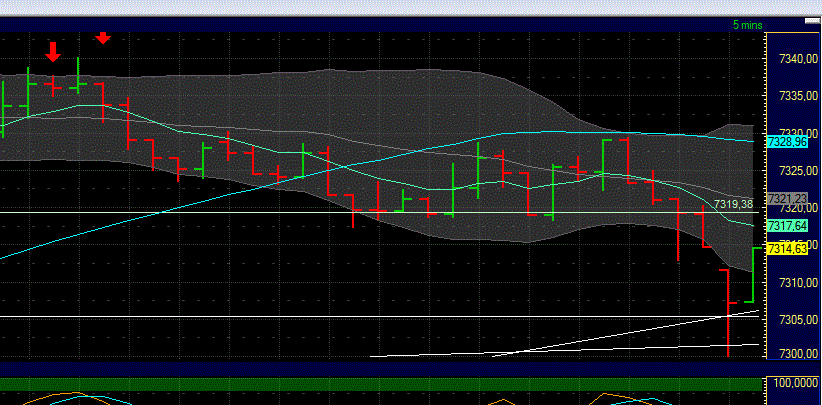822x405 pixels.
Task: Click the 7325,00 axis value
Action: click(799, 170)
